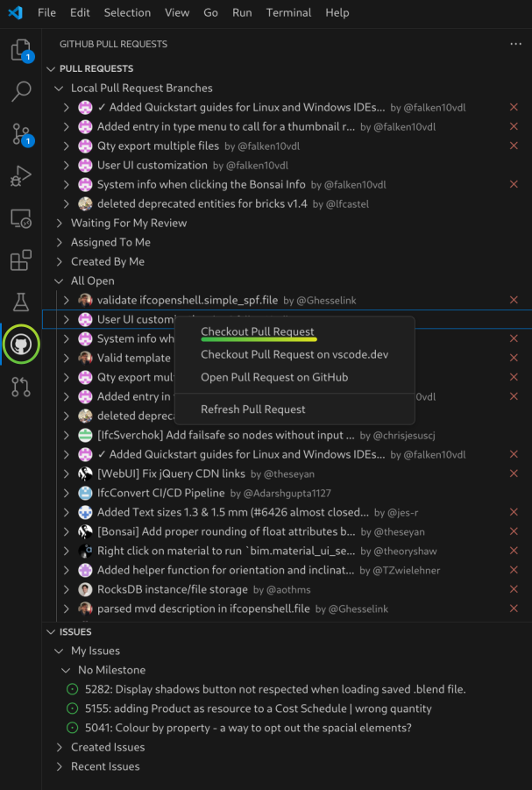This screenshot has width=532, height=790.
Task: Click red X on 'Qty export multiple files' local branch
Action: point(514,146)
